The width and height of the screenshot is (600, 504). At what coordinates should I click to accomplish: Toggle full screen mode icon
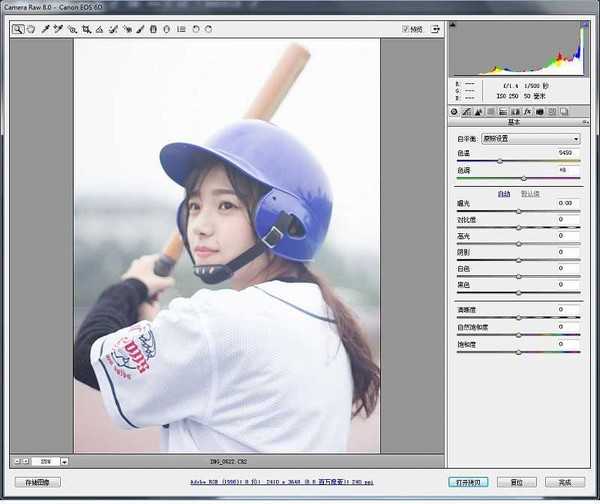[x=437, y=29]
